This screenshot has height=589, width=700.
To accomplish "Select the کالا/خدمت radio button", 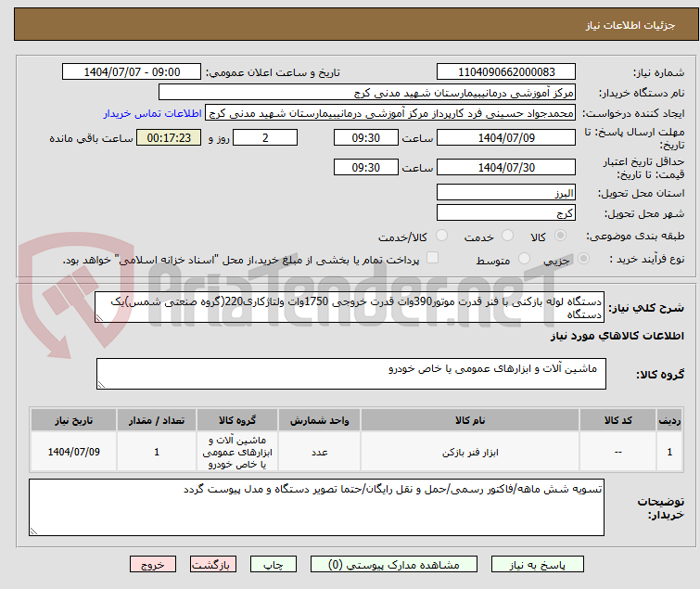I will 441,236.
